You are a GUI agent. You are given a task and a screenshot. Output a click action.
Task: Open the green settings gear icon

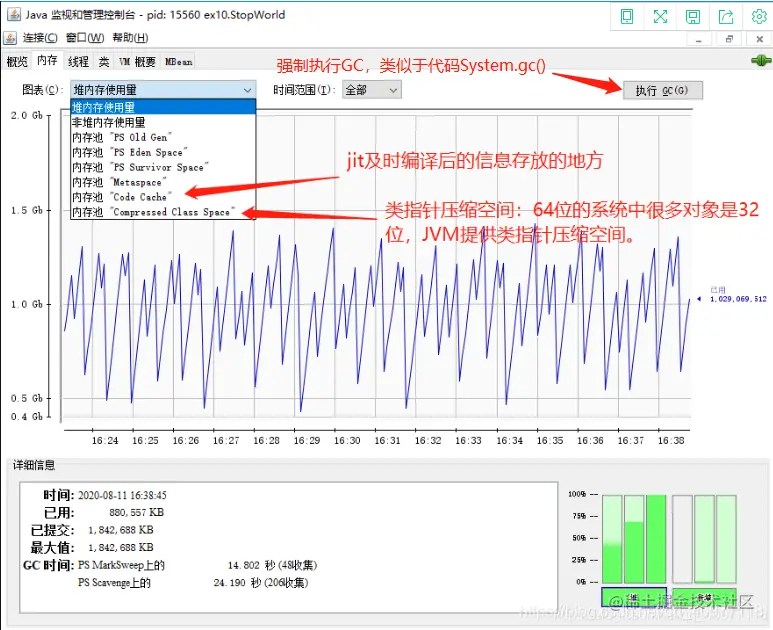point(759,16)
